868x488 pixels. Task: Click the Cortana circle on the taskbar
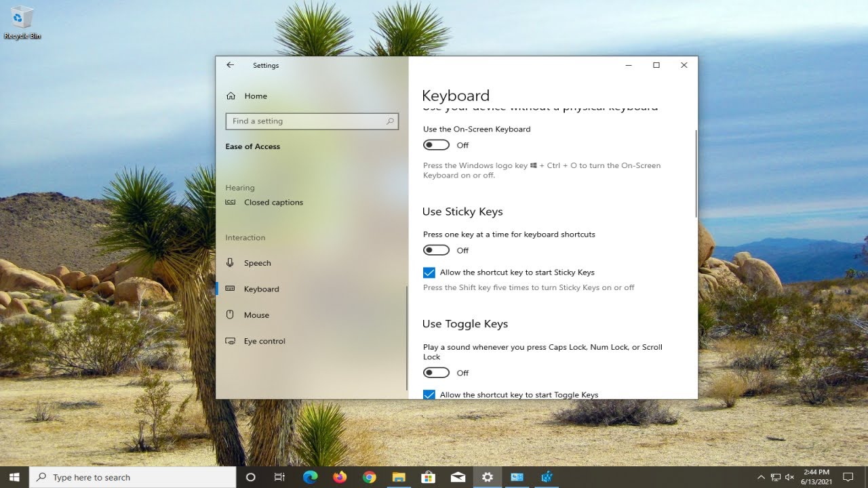[x=250, y=477]
